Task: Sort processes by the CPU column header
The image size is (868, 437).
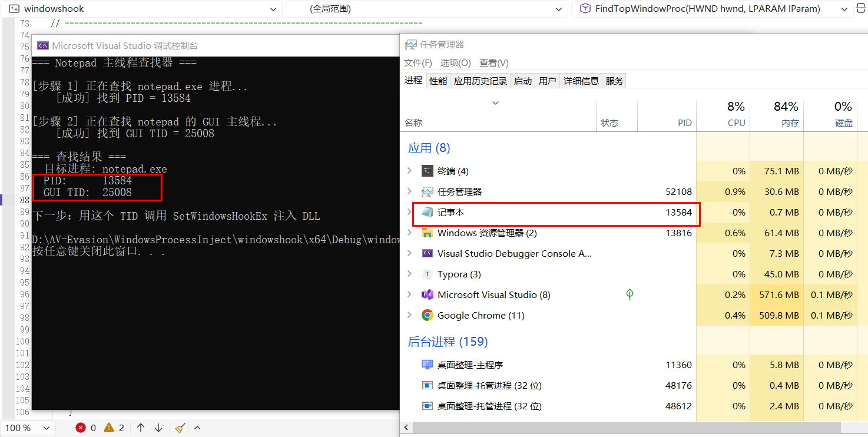Action: (723, 115)
